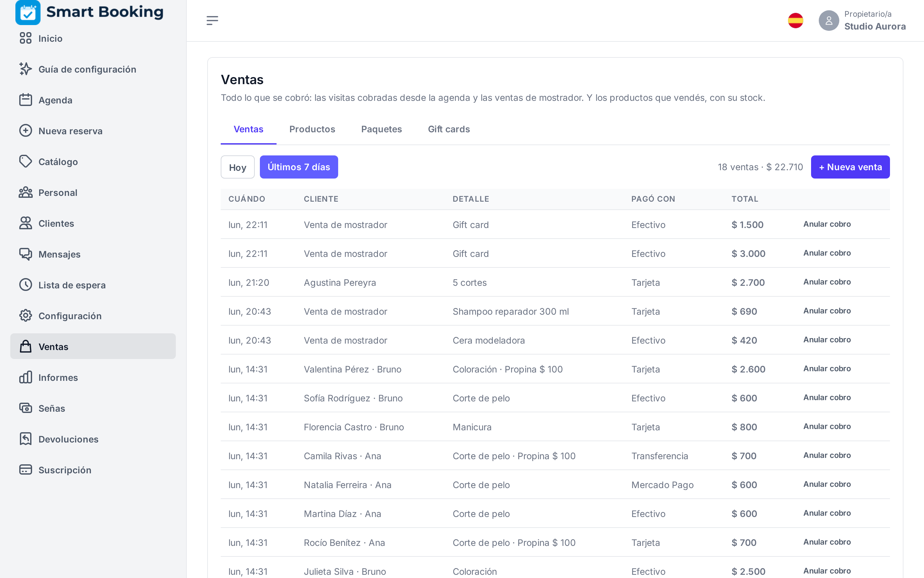Image resolution: width=924 pixels, height=578 pixels.
Task: Open the Mensajes chat bubbles icon
Action: point(26,254)
